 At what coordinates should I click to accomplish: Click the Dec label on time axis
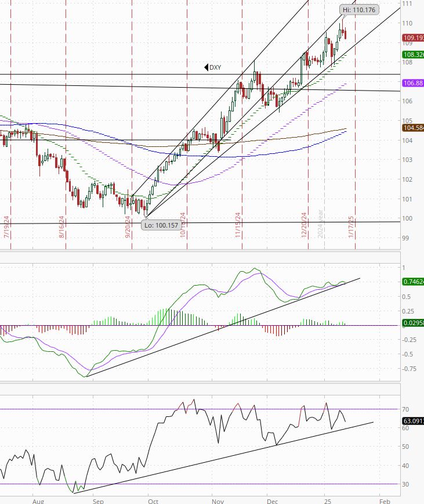tap(273, 501)
